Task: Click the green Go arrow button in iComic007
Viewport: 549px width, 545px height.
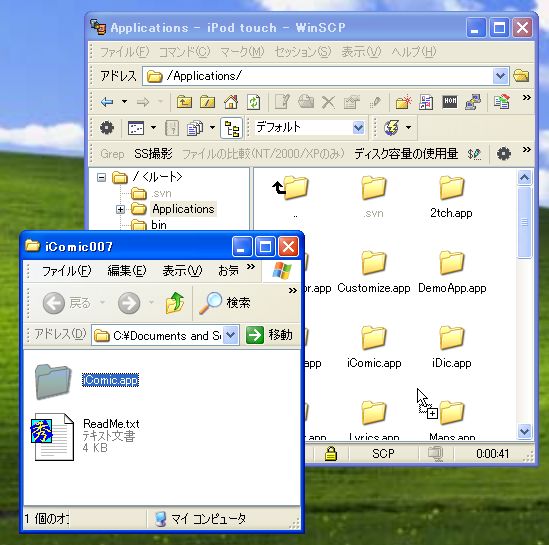Action: pyautogui.click(x=255, y=335)
